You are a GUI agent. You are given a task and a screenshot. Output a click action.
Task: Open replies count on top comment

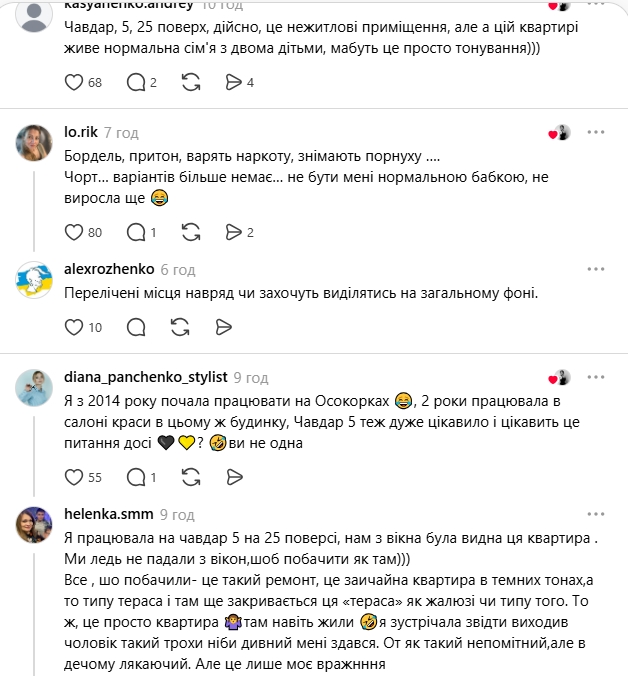pyautogui.click(x=141, y=82)
